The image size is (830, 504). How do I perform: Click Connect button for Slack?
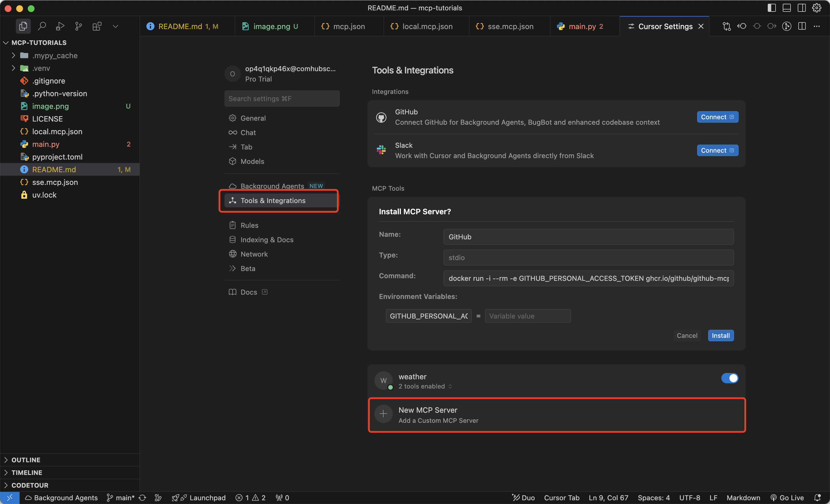(x=717, y=151)
